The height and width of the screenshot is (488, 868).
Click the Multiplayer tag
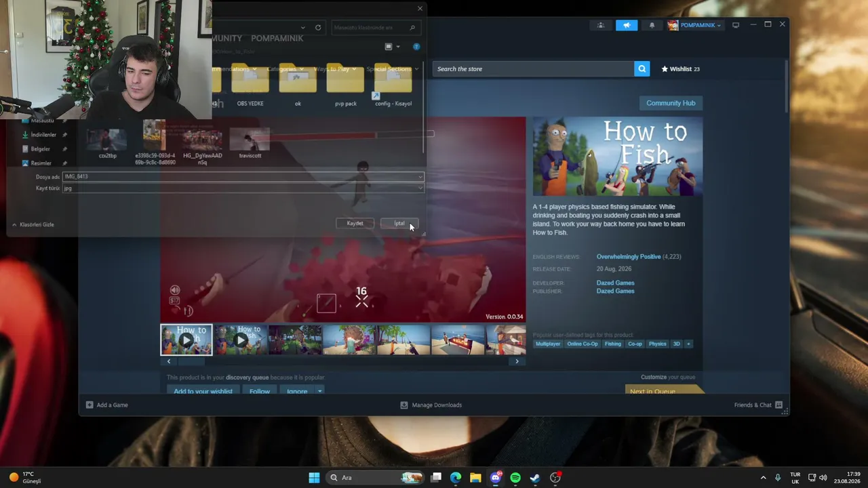[x=548, y=344]
